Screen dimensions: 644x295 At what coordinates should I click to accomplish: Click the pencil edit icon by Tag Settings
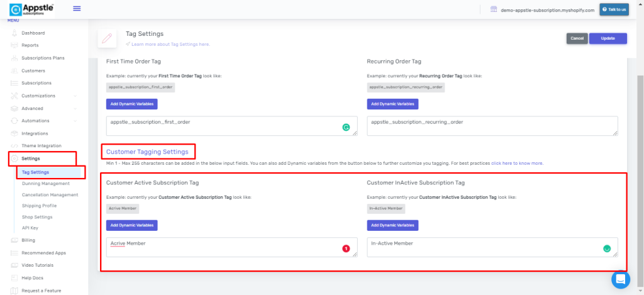click(107, 38)
